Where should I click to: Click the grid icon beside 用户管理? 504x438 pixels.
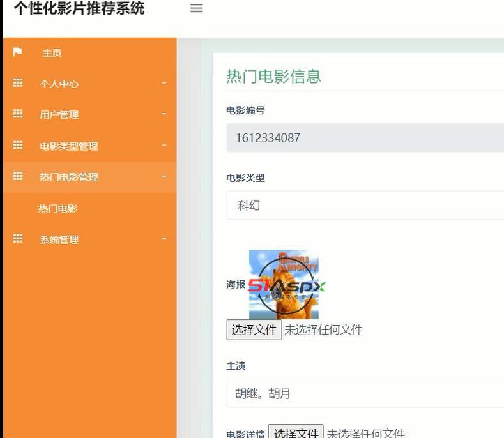pos(18,114)
